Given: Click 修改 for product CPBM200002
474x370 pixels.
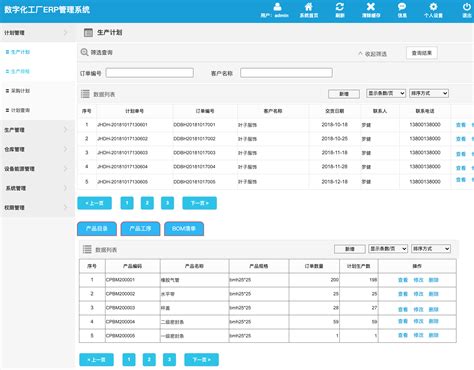Looking at the screenshot, I should pyautogui.click(x=418, y=294).
